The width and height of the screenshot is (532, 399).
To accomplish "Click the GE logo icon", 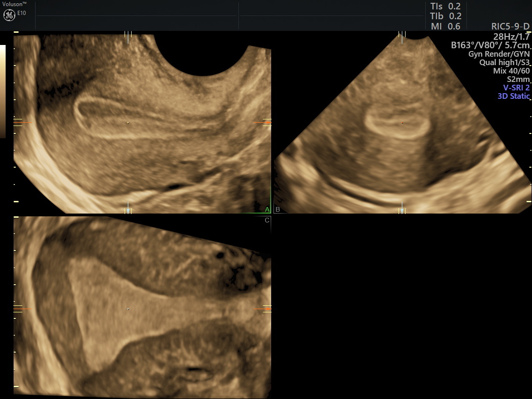I will point(9,15).
